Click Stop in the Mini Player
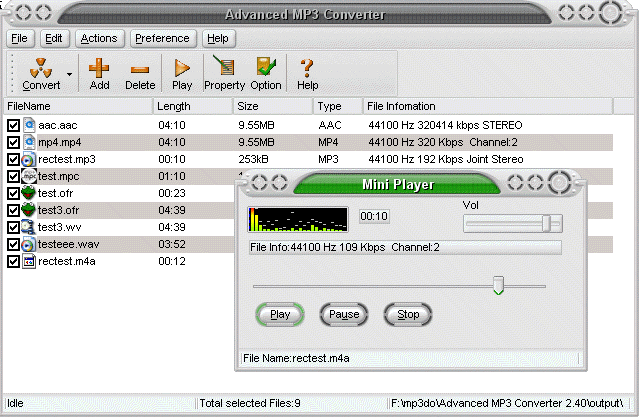The height and width of the screenshot is (417, 639). (x=408, y=314)
